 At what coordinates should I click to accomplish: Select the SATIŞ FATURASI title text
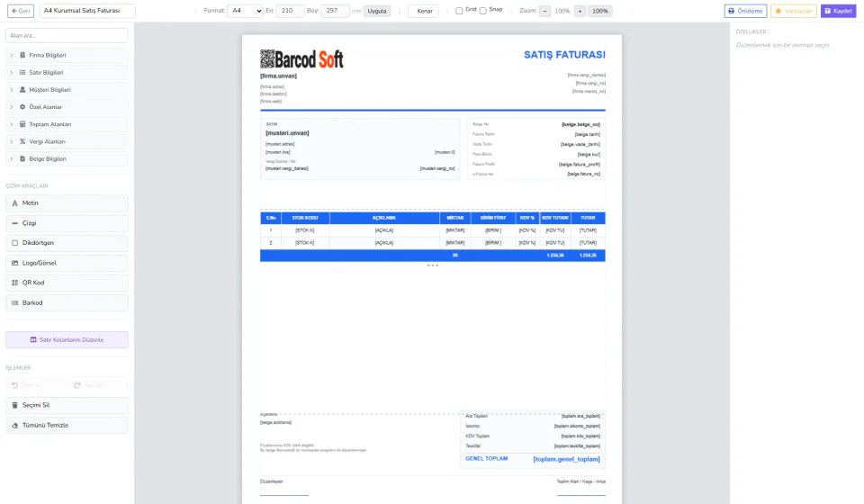(x=564, y=55)
